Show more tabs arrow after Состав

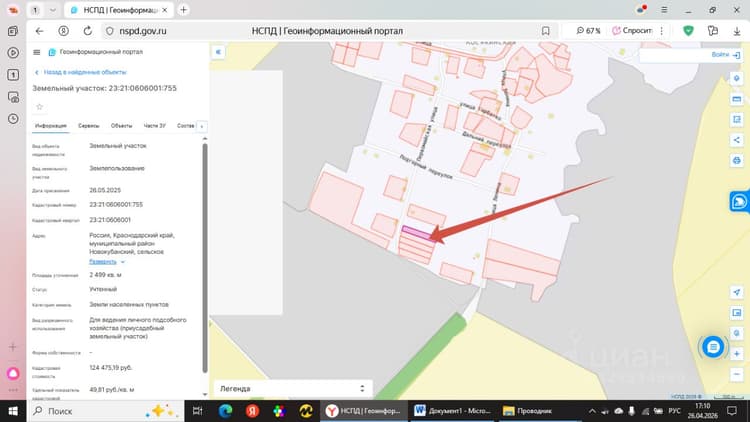(x=202, y=126)
